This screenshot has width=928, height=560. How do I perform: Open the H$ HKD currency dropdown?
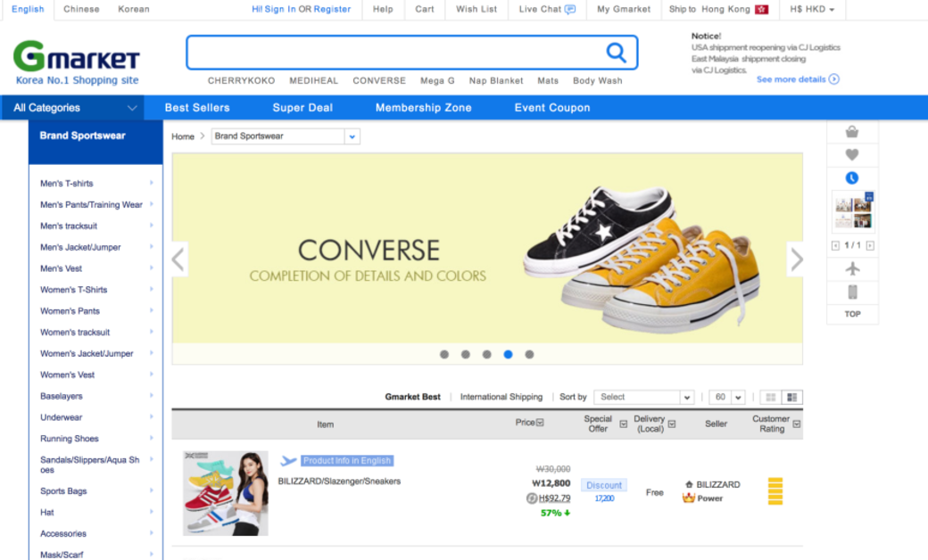(x=812, y=10)
